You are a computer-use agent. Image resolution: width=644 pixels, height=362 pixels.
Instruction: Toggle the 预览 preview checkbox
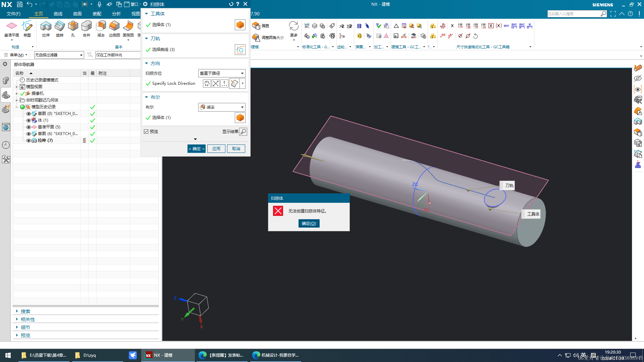coord(146,131)
